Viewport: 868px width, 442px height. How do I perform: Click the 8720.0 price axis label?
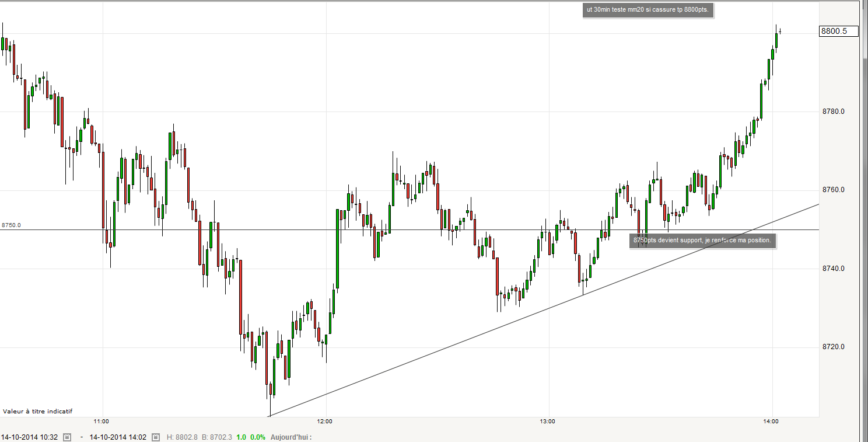[833, 347]
